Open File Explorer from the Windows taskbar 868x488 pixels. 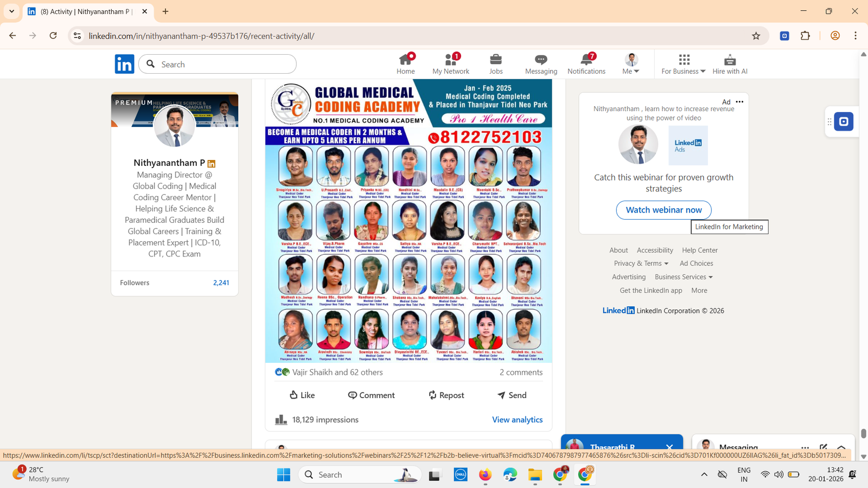pyautogui.click(x=535, y=475)
